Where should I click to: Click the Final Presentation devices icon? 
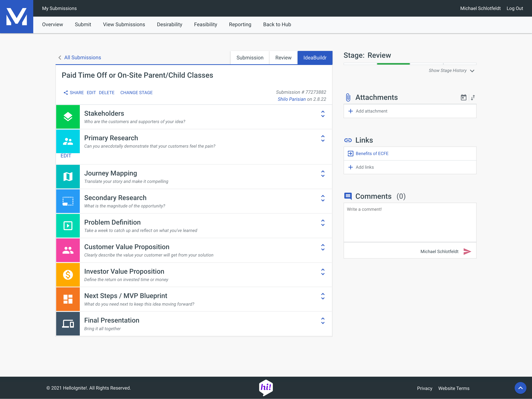pos(68,324)
